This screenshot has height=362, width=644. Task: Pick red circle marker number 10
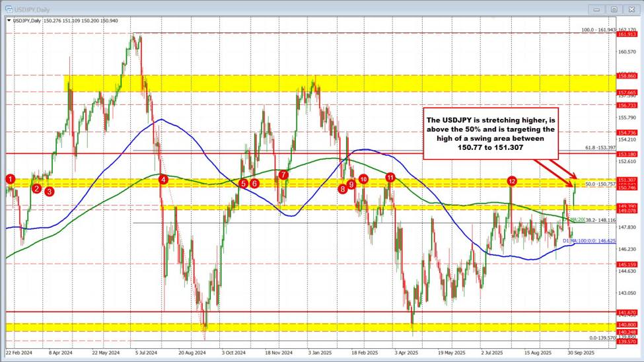(x=363, y=179)
